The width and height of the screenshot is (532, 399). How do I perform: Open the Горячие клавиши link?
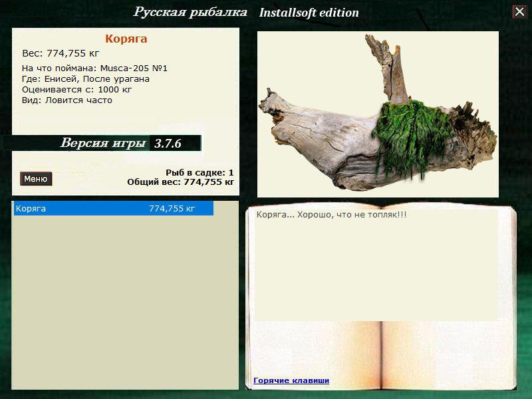291,380
